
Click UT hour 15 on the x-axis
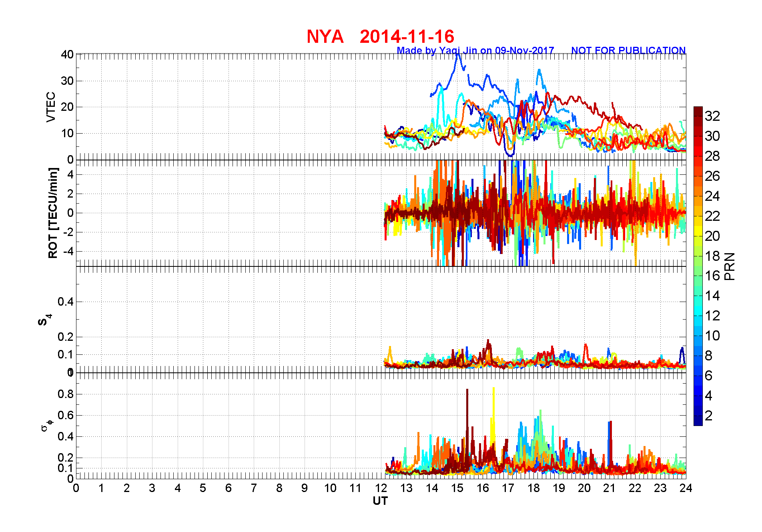[457, 488]
